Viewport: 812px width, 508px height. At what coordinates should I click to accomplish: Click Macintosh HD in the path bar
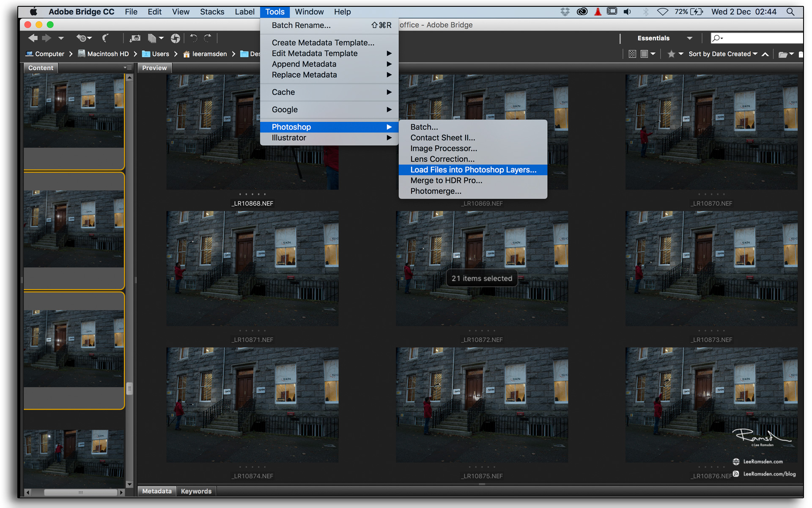pyautogui.click(x=104, y=54)
